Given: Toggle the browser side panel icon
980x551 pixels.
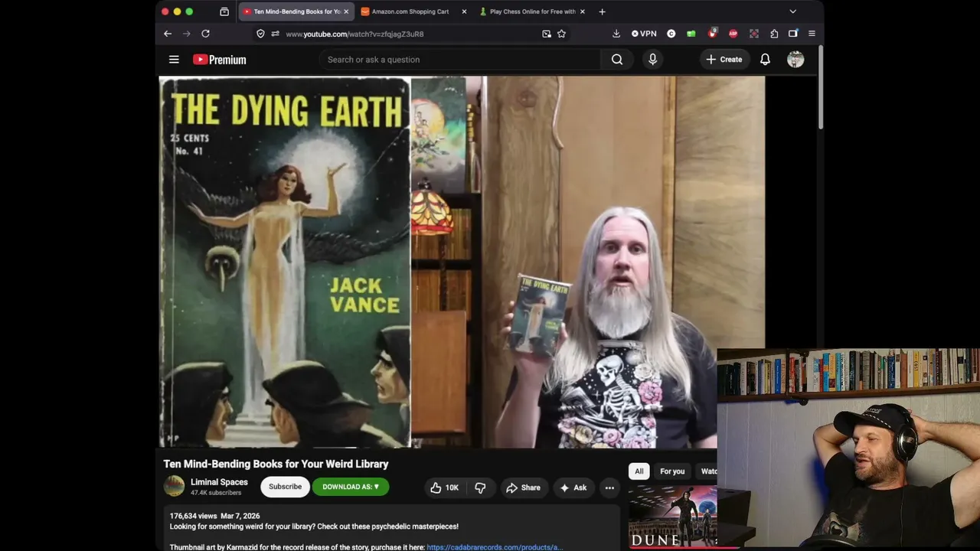Looking at the screenshot, I should pos(793,34).
